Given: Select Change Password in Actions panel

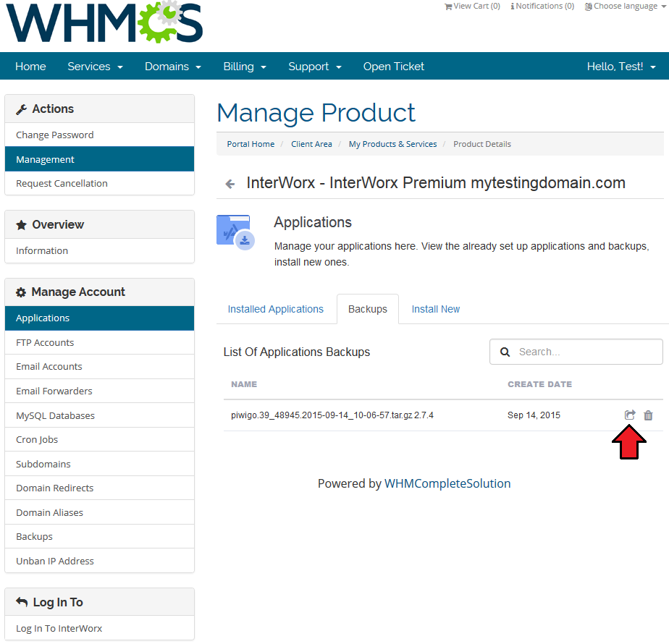Looking at the screenshot, I should tap(99, 135).
